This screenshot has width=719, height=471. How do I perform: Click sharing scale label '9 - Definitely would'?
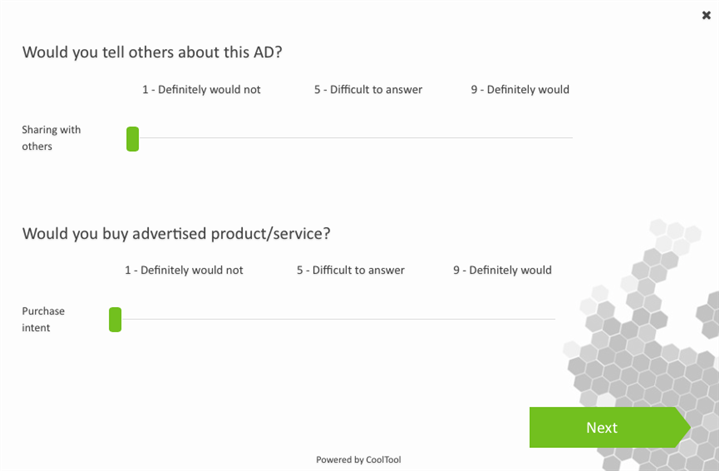[x=520, y=90]
